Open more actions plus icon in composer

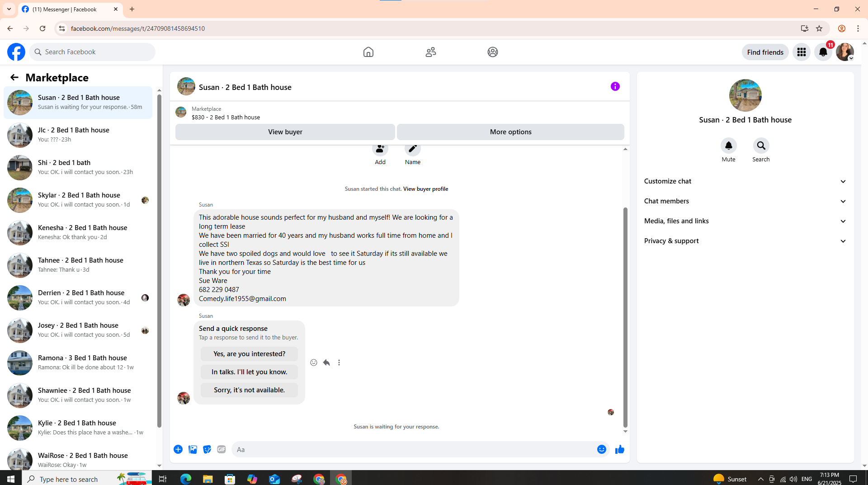click(x=178, y=449)
